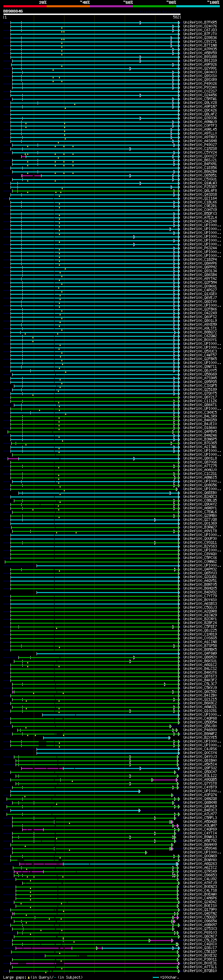Click the alignment bar for UniRef100_Q4F6W9
Screen dimensions: 223x980
(107, 653)
